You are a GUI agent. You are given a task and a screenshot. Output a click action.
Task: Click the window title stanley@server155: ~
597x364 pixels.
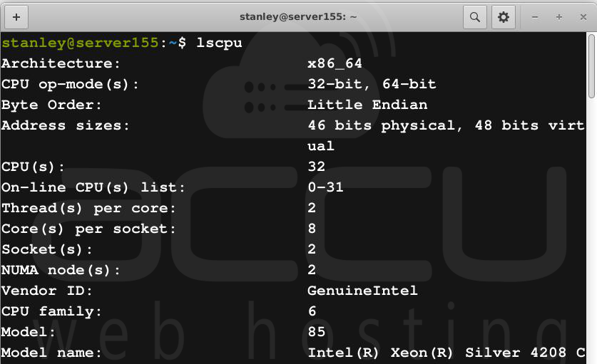(298, 16)
